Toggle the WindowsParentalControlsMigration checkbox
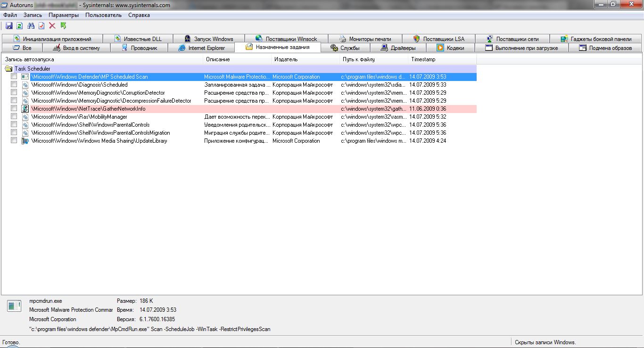 point(14,133)
